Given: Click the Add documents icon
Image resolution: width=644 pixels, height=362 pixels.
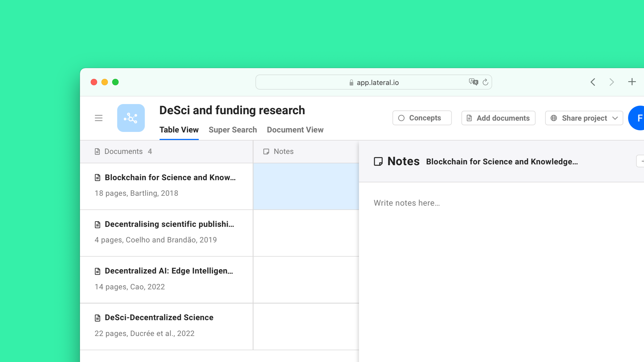Looking at the screenshot, I should tap(470, 117).
